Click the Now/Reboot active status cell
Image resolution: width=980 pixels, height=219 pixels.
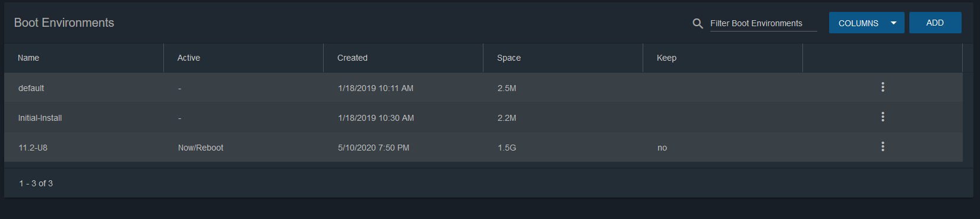201,148
